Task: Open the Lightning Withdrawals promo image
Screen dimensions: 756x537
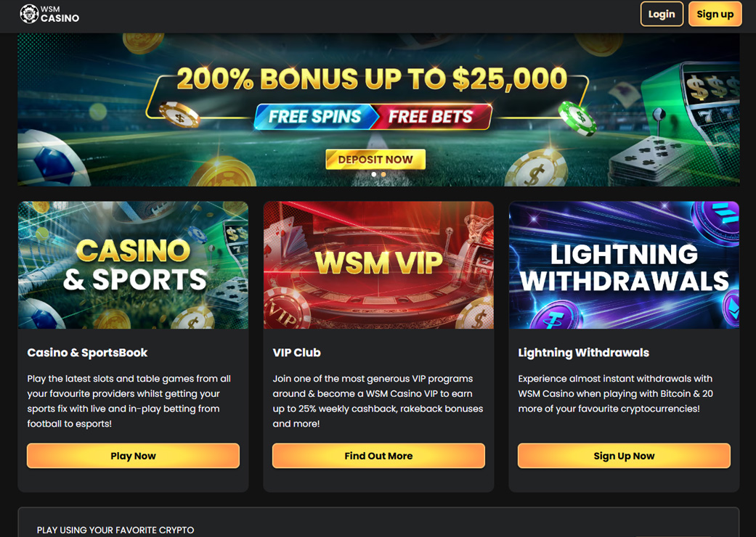Action: 624,265
